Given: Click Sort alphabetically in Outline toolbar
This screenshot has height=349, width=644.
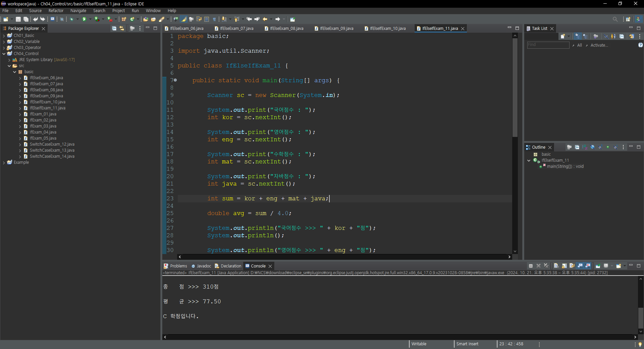Looking at the screenshot, I should click(x=585, y=147).
